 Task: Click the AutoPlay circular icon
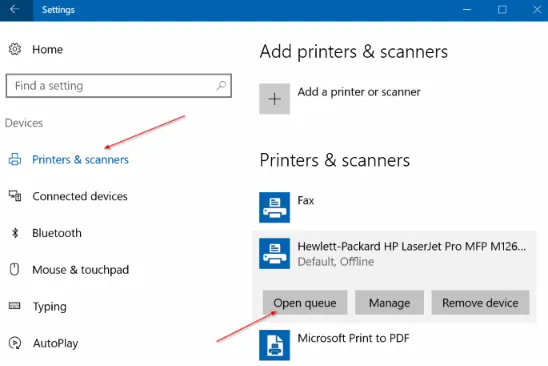[x=15, y=343]
